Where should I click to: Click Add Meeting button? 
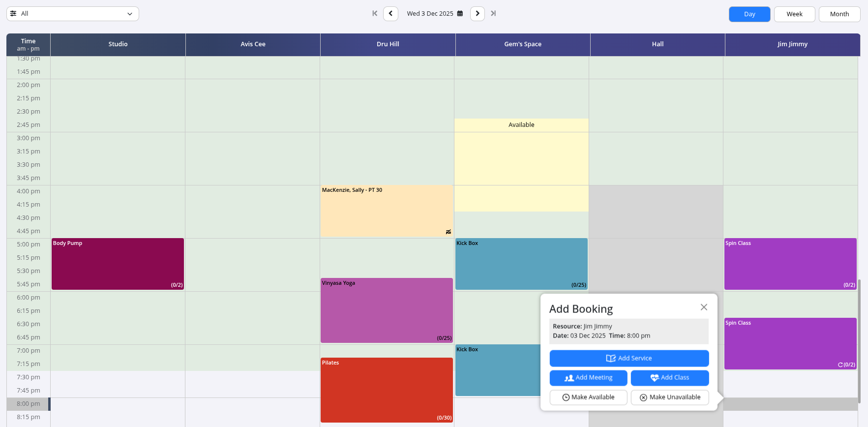pos(588,378)
